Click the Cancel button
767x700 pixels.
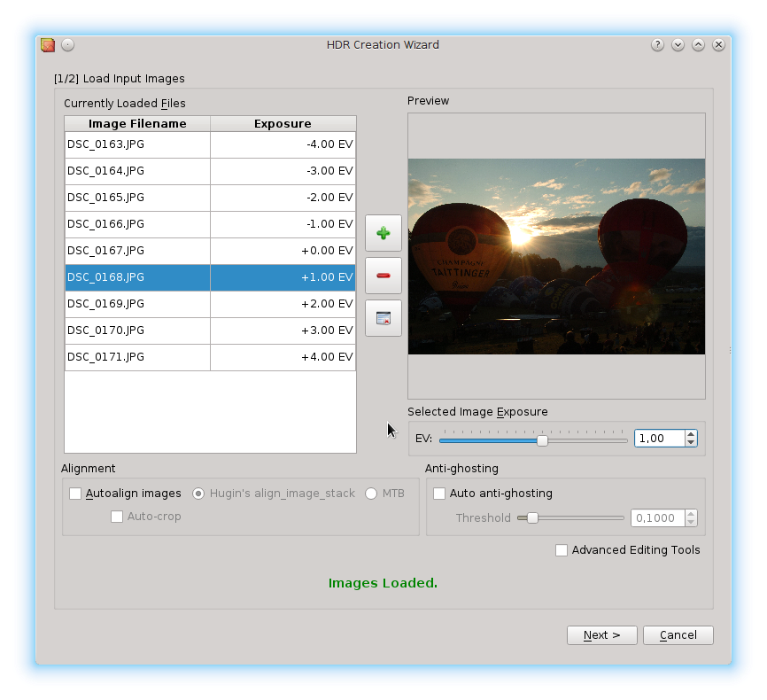(678, 635)
